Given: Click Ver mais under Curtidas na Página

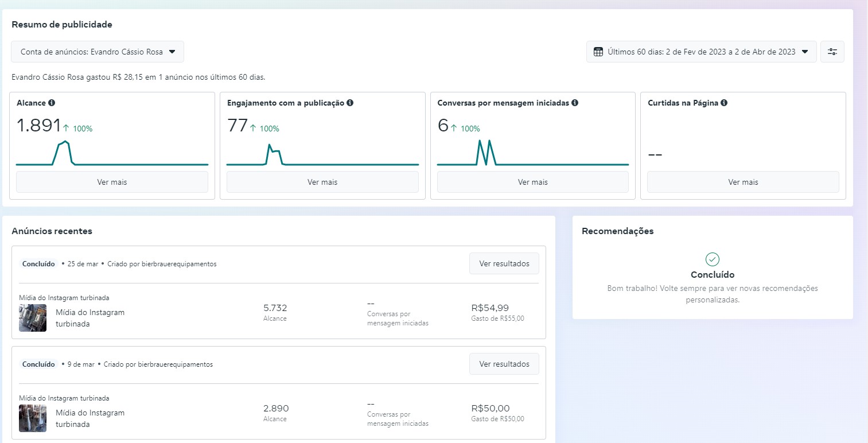Looking at the screenshot, I should [x=743, y=182].
